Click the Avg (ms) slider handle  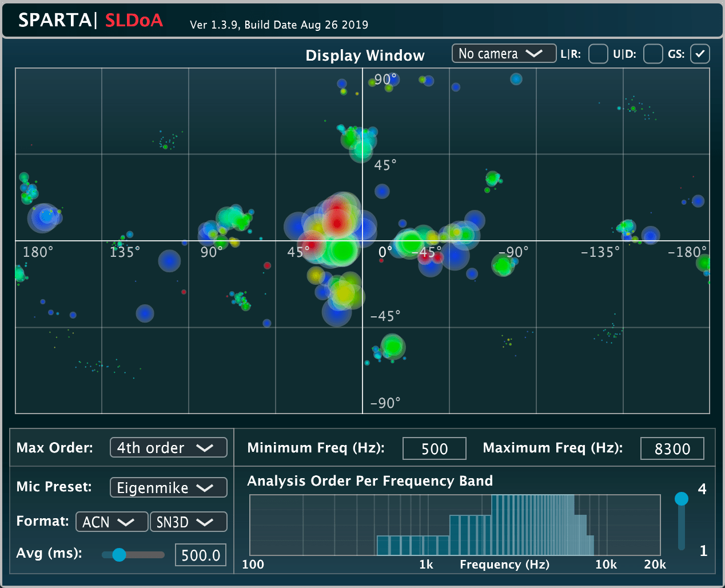tap(119, 555)
